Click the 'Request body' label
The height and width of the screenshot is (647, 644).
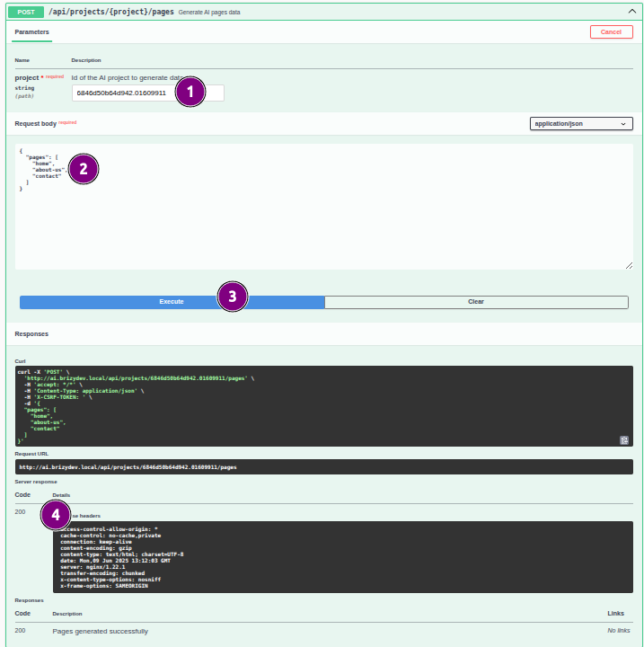[x=36, y=124]
